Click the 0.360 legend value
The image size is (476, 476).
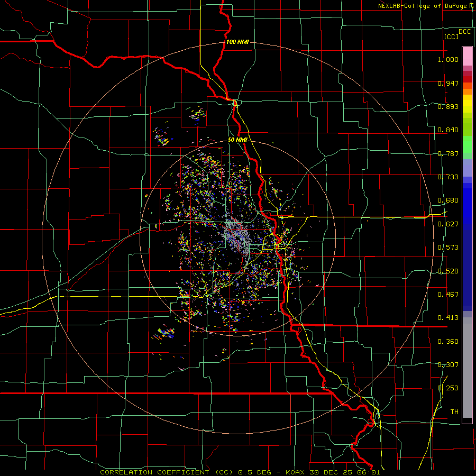click(448, 342)
